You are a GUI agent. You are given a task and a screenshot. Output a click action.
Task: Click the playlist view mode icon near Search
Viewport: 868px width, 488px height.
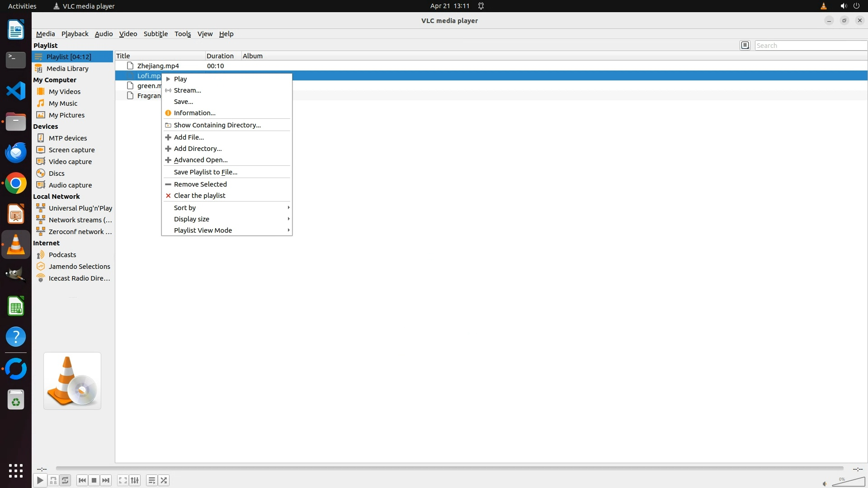(745, 45)
